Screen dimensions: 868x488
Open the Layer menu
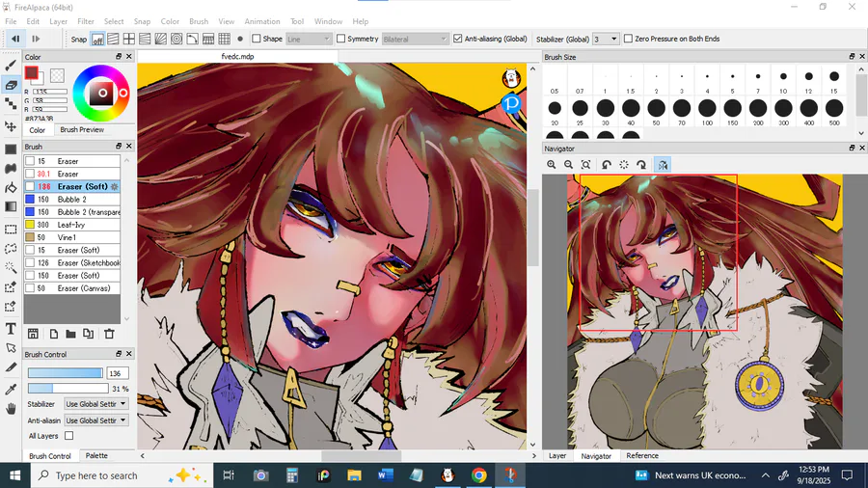tap(58, 21)
